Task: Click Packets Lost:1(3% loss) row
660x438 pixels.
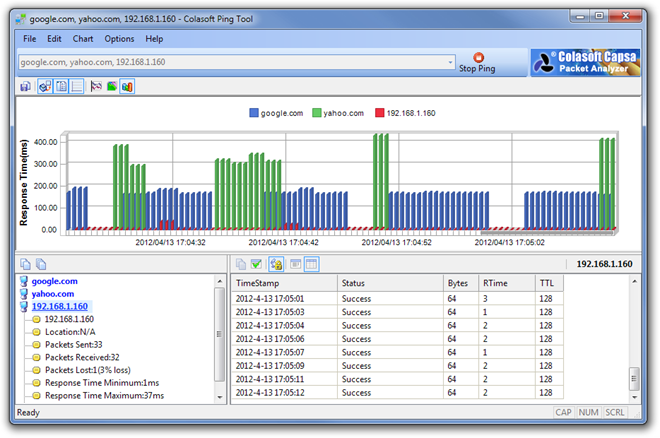Action: pos(88,370)
